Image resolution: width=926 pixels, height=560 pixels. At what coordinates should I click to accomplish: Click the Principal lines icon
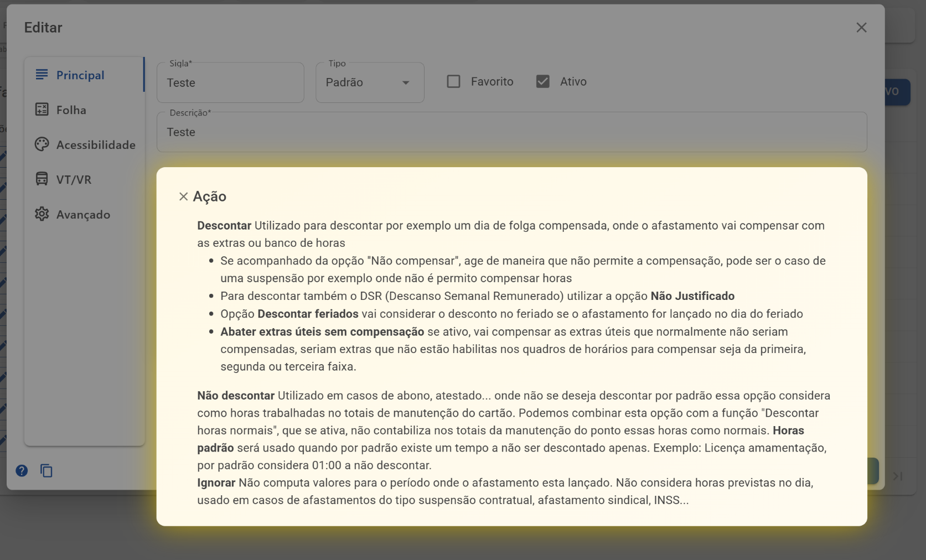tap(42, 74)
